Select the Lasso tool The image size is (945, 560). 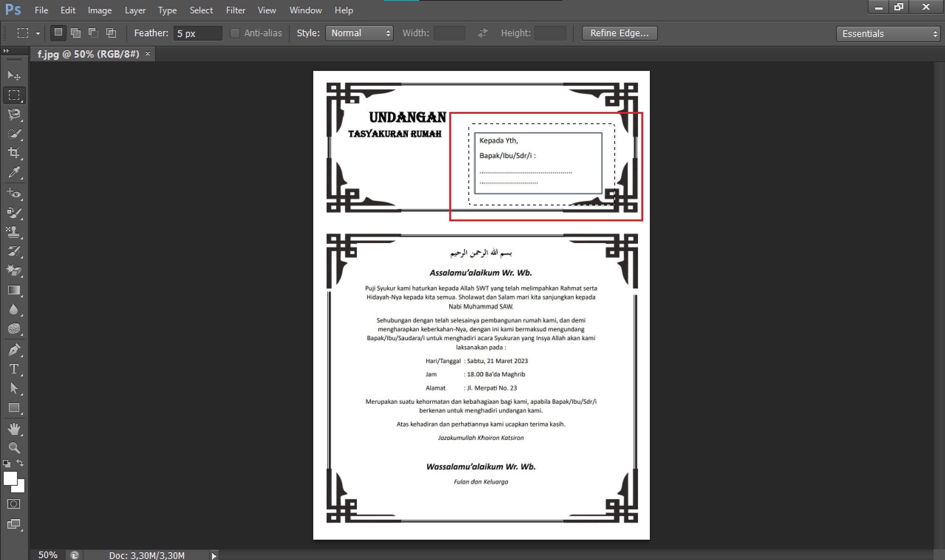14,114
